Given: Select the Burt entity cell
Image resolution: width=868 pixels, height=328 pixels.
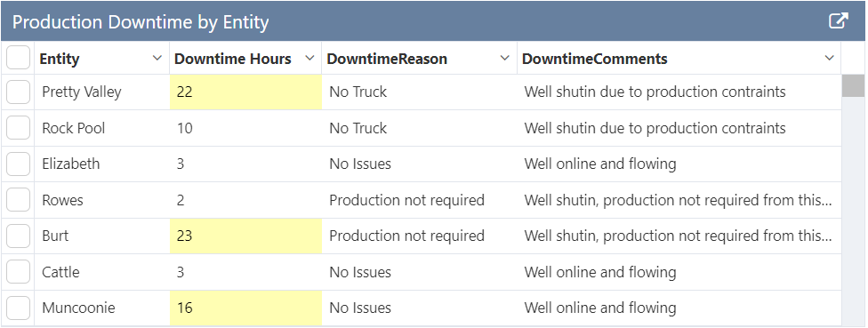Looking at the screenshot, I should 102,236.
